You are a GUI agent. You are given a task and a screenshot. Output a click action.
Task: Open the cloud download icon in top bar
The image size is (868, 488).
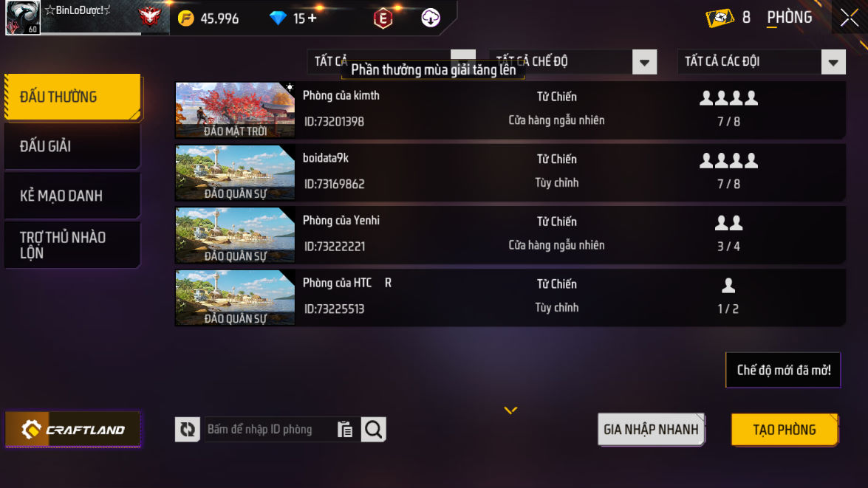point(430,18)
